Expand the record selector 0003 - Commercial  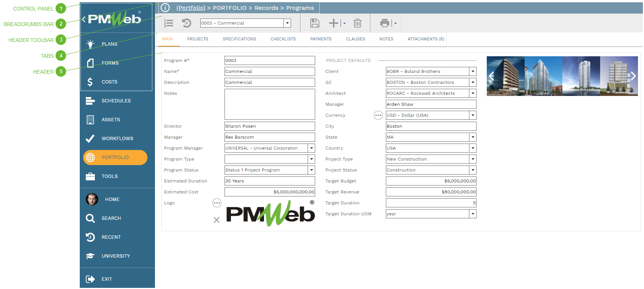click(x=287, y=23)
